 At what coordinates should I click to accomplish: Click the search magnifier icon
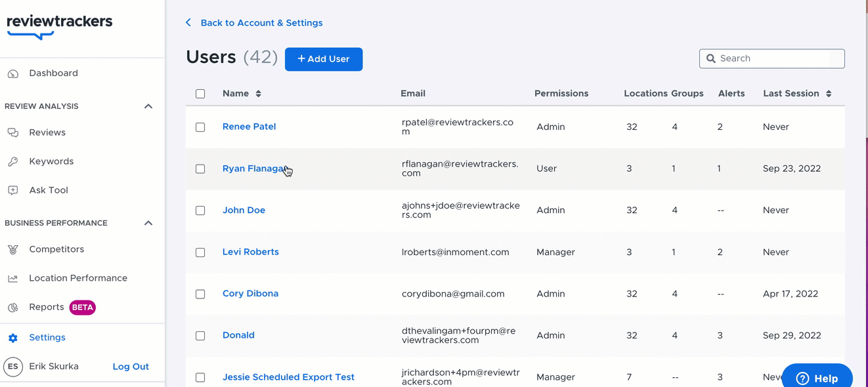coord(710,58)
